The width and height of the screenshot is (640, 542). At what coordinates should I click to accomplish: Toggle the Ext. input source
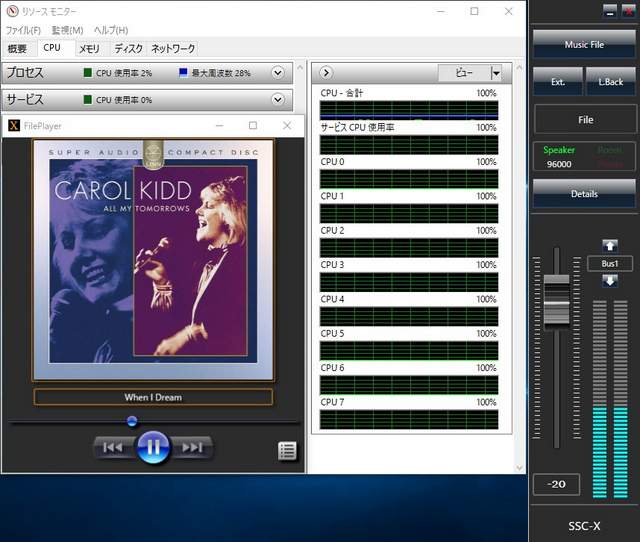557,81
